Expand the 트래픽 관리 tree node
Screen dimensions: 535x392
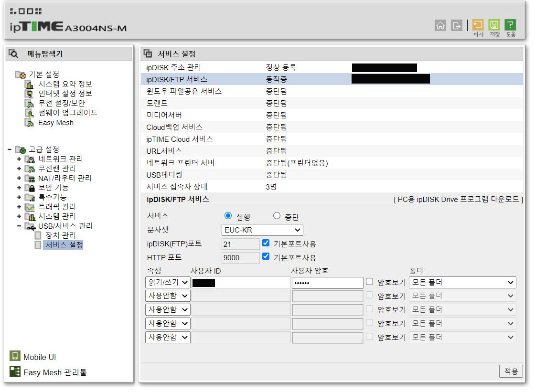(x=19, y=207)
